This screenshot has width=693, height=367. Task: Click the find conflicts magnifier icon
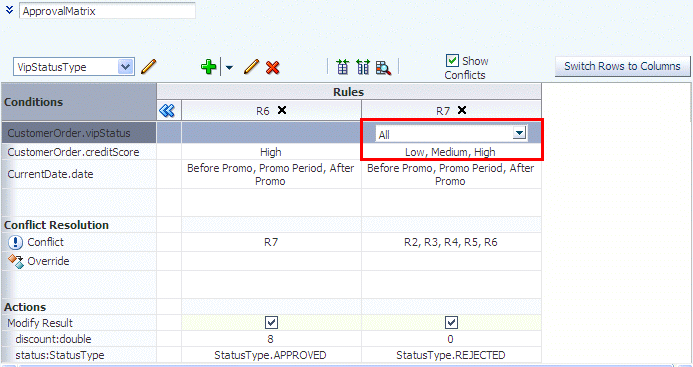(383, 67)
